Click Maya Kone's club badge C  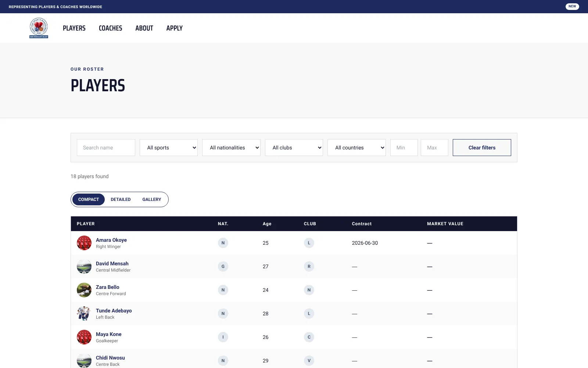[309, 337]
